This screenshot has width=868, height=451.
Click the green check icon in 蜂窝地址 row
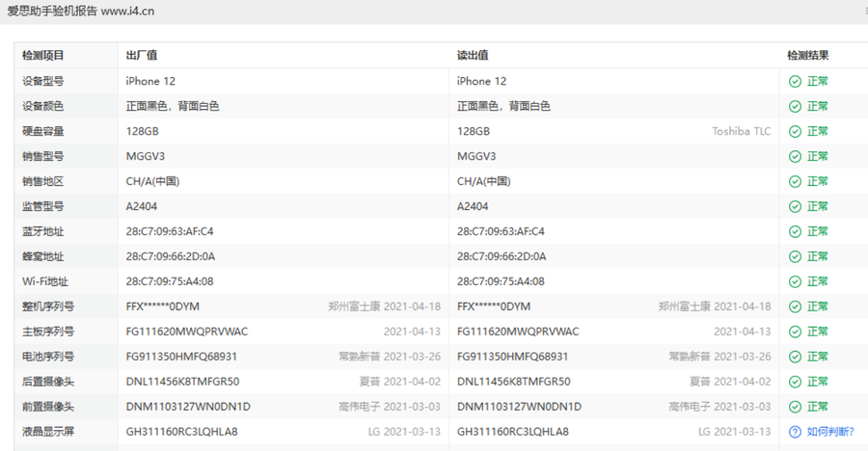(x=795, y=256)
